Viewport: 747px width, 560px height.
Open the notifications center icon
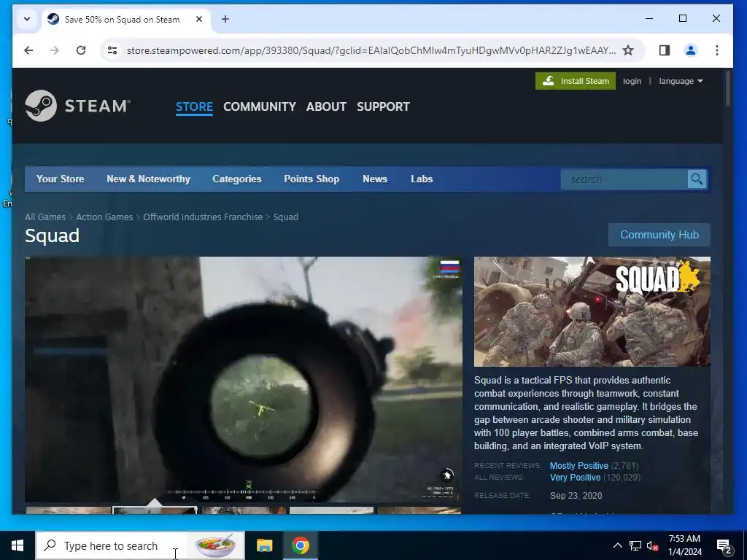tap(724, 546)
